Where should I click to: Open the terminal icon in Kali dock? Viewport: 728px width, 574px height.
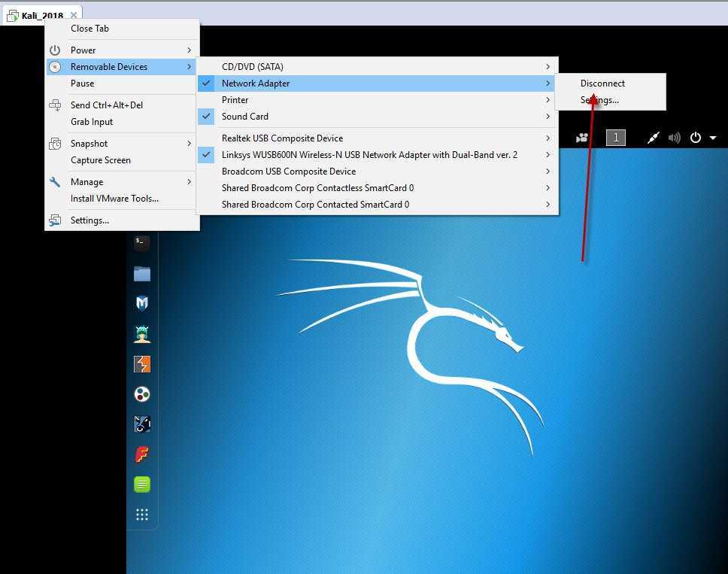(x=141, y=243)
